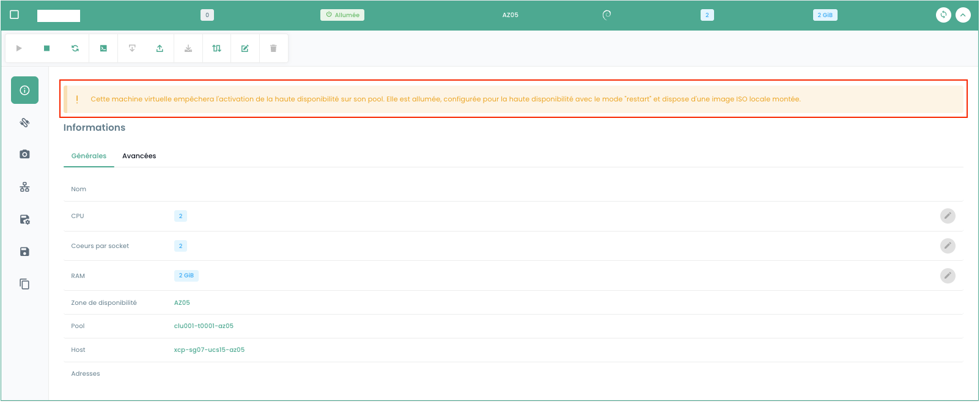The image size is (980, 402).
Task: Open the pool link clu001-t0001-az05
Action: click(204, 326)
